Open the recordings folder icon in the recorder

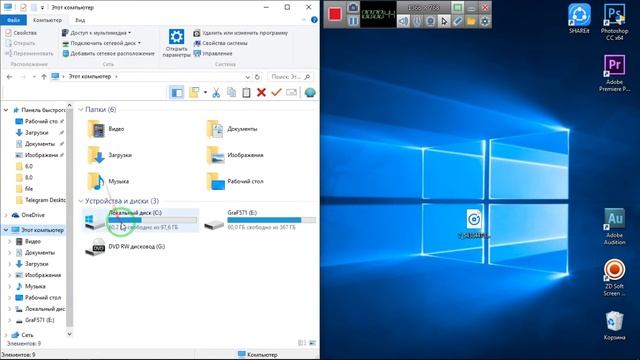471,21
